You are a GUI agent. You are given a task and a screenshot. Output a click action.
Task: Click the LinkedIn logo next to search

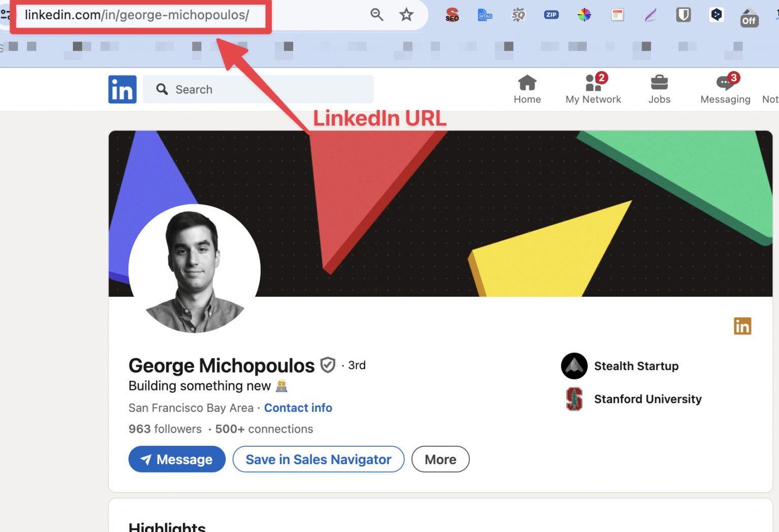[x=122, y=89]
